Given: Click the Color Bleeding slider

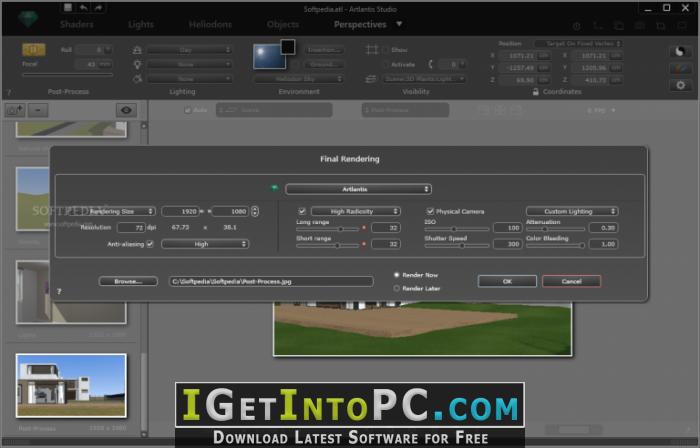Looking at the screenshot, I should tap(555, 246).
